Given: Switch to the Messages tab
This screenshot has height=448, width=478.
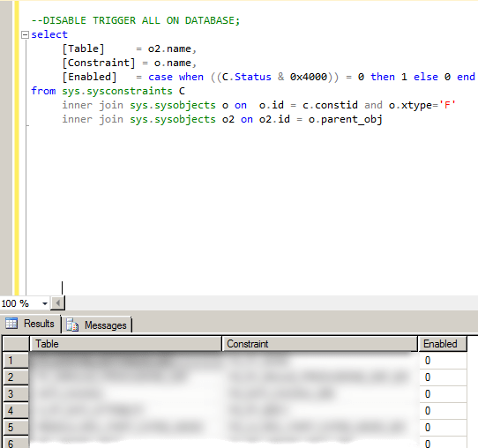Looking at the screenshot, I should 97,325.
